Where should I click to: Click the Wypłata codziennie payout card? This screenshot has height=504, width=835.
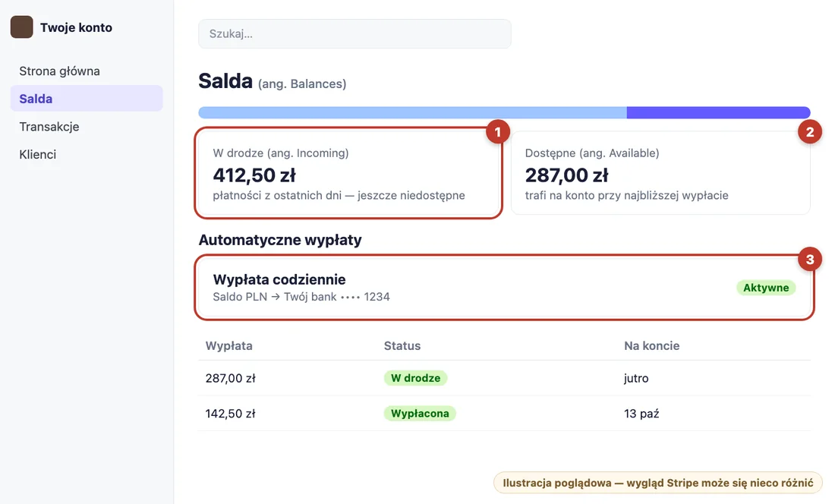[x=504, y=288]
